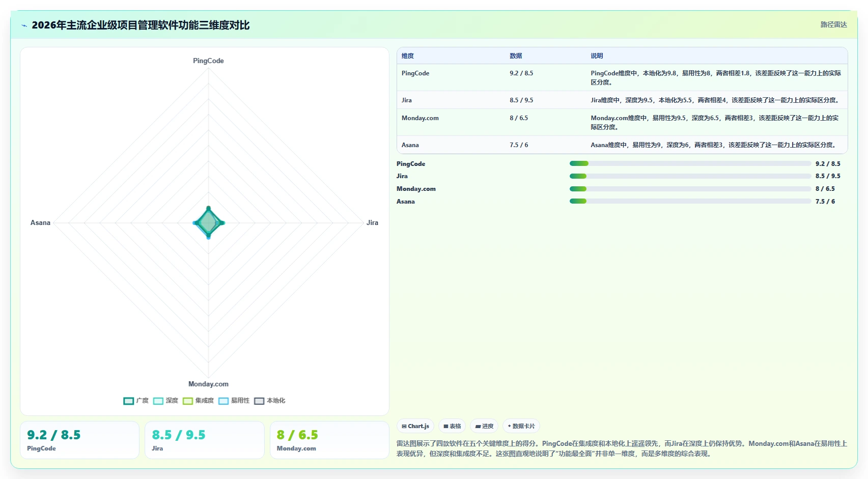
Task: Open the Jira 8.5 / 9.5 data card
Action: click(204, 440)
